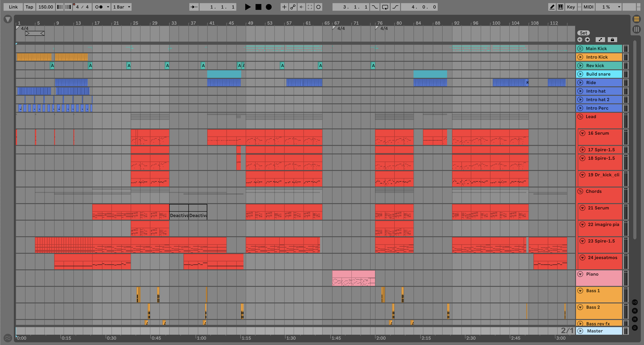Toggle the arrangement Loop switch

pyautogui.click(x=385, y=7)
